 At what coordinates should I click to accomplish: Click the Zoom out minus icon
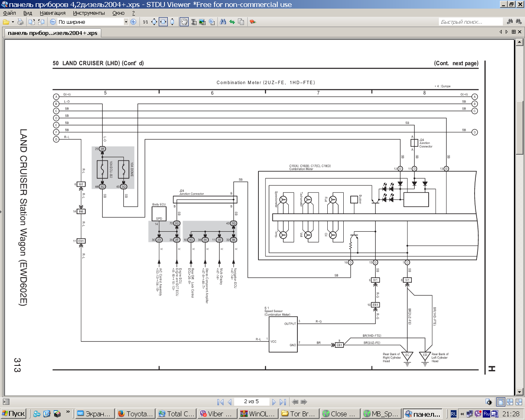pyautogui.click(x=53, y=22)
